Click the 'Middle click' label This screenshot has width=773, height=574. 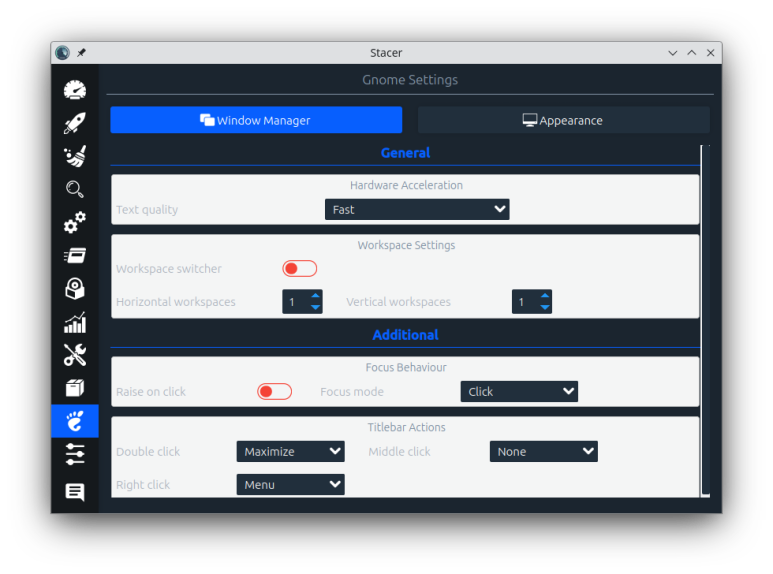pyautogui.click(x=399, y=452)
